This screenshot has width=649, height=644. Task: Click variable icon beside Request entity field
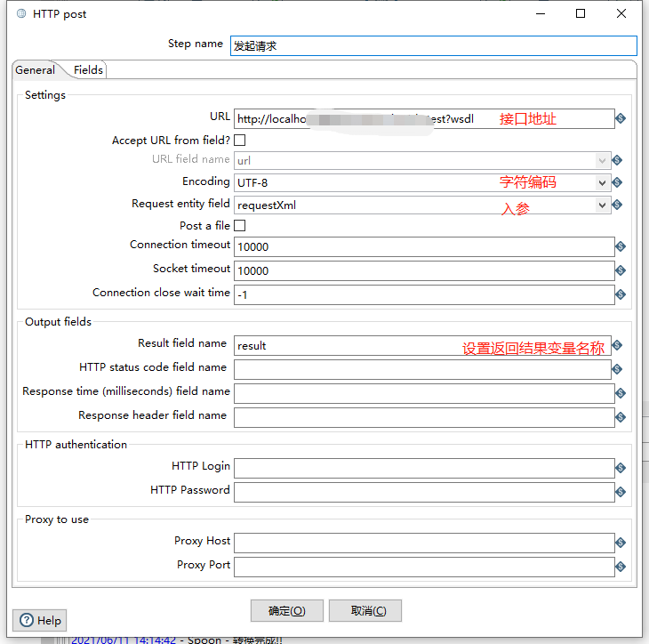click(617, 205)
